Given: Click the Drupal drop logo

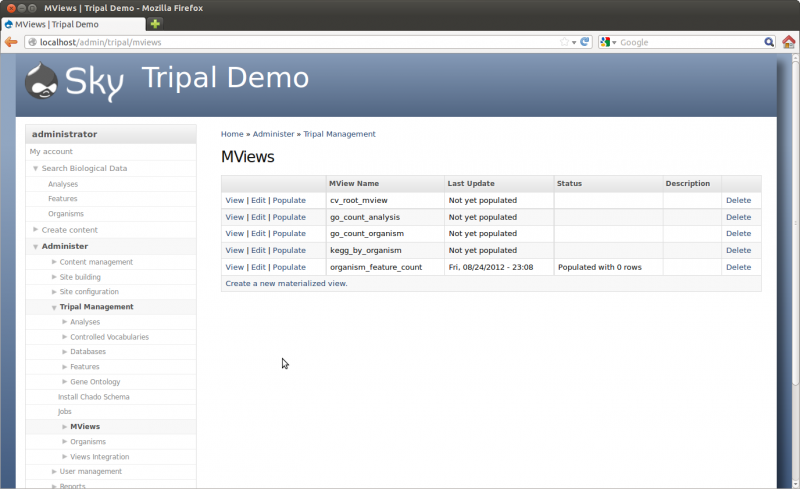Looking at the screenshot, I should pos(42,81).
